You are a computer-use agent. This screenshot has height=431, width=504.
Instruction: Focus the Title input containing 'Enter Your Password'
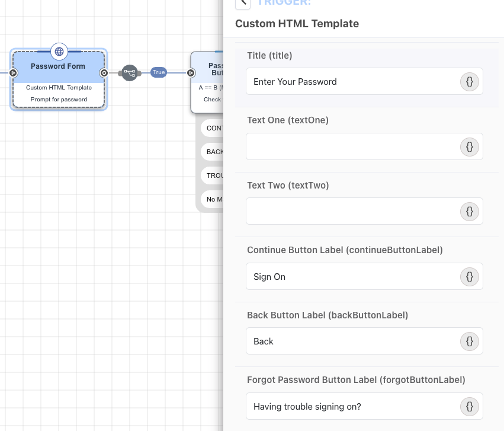(x=352, y=82)
